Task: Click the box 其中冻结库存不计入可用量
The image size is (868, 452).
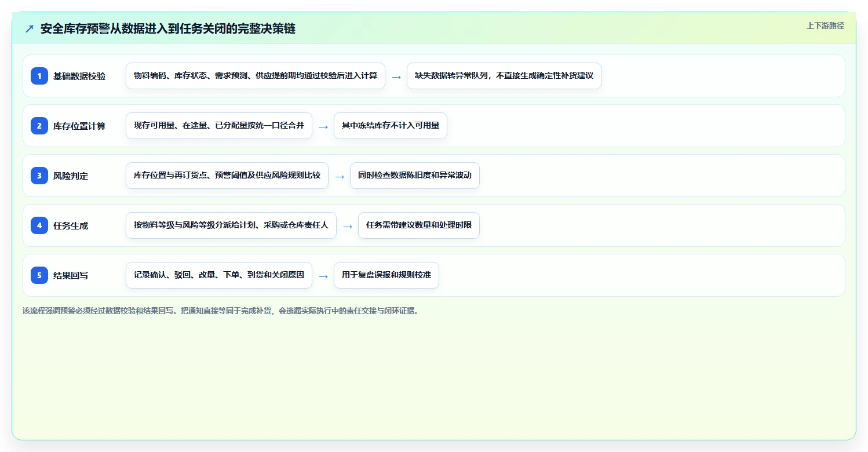Action: (391, 126)
